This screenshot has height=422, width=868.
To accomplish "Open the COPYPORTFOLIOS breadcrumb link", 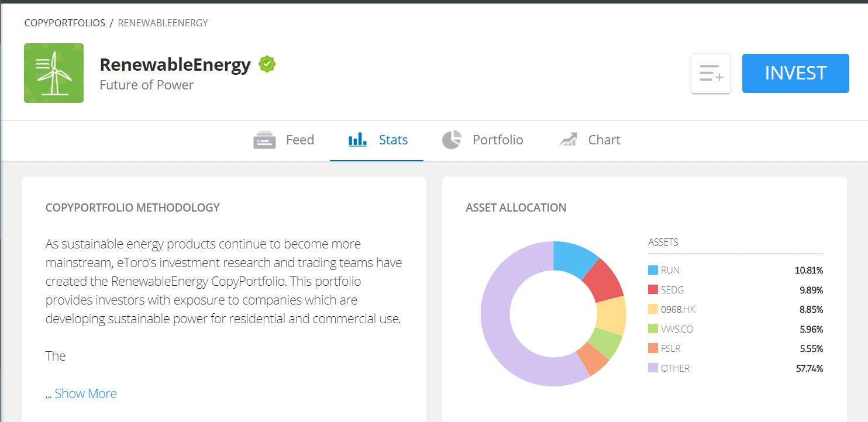I will coord(64,23).
